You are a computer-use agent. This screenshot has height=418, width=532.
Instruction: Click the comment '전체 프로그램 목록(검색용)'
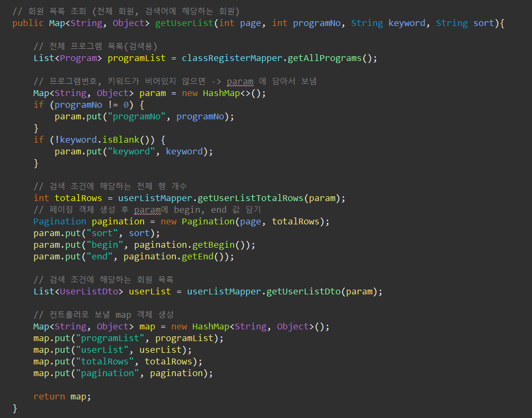(x=95, y=46)
